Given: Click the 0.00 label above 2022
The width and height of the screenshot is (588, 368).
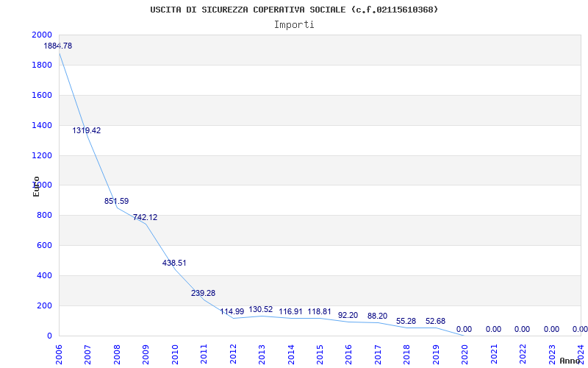Looking at the screenshot, I should (x=522, y=329).
